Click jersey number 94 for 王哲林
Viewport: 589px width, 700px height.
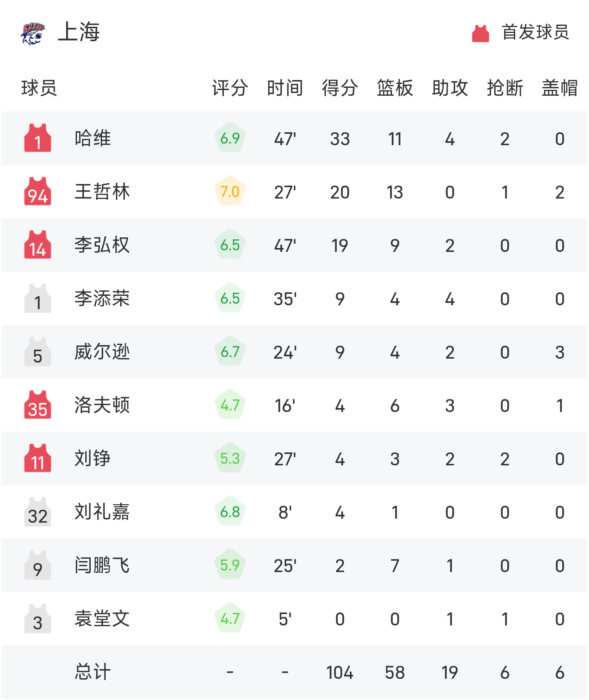[x=37, y=191]
